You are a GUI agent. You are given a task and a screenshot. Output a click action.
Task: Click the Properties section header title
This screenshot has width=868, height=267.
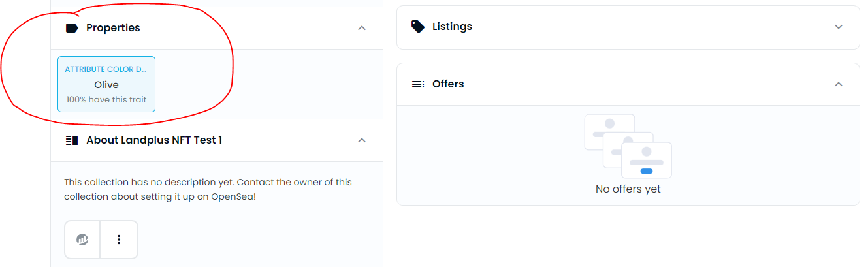tap(113, 28)
